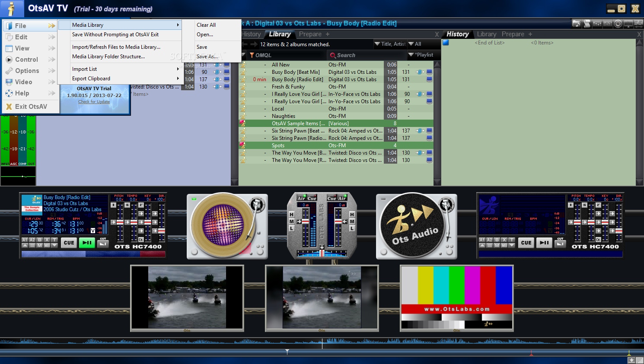Click Exit OtsAV in the menu
The width and height of the screenshot is (644, 364).
point(30,107)
